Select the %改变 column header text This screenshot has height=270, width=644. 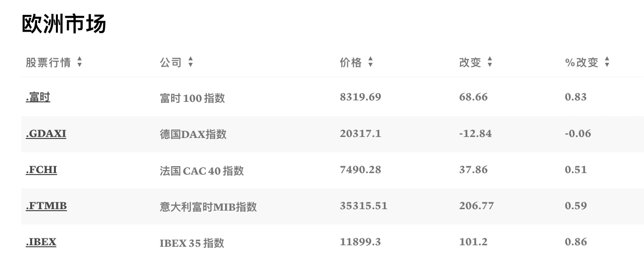point(582,62)
